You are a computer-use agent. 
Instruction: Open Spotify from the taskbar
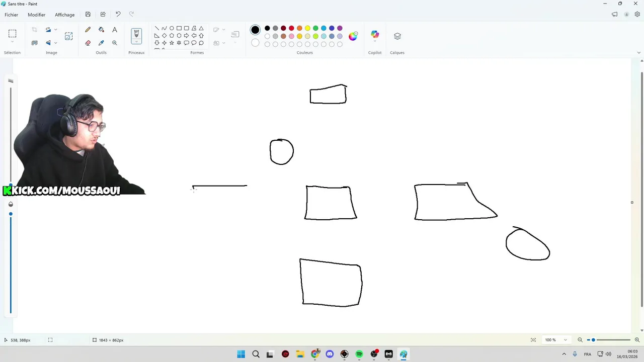click(359, 354)
